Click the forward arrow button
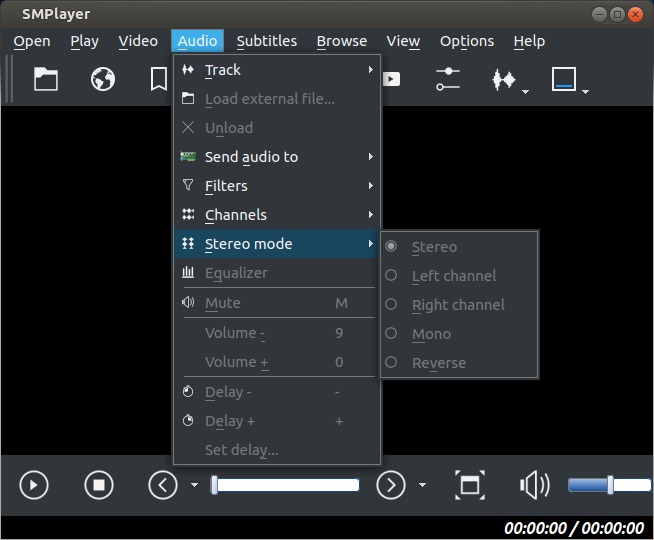This screenshot has height=540, width=654. tap(390, 485)
